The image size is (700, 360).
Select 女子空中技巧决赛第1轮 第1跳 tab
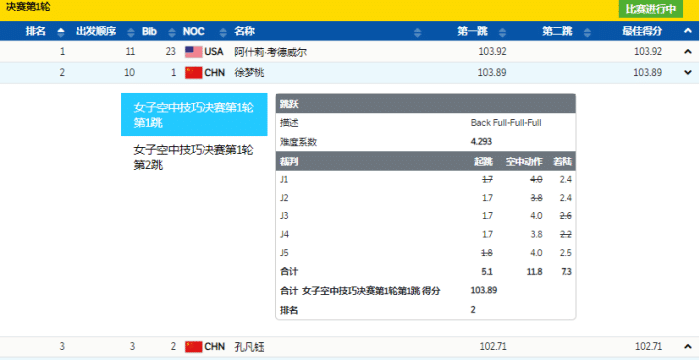click(194, 114)
